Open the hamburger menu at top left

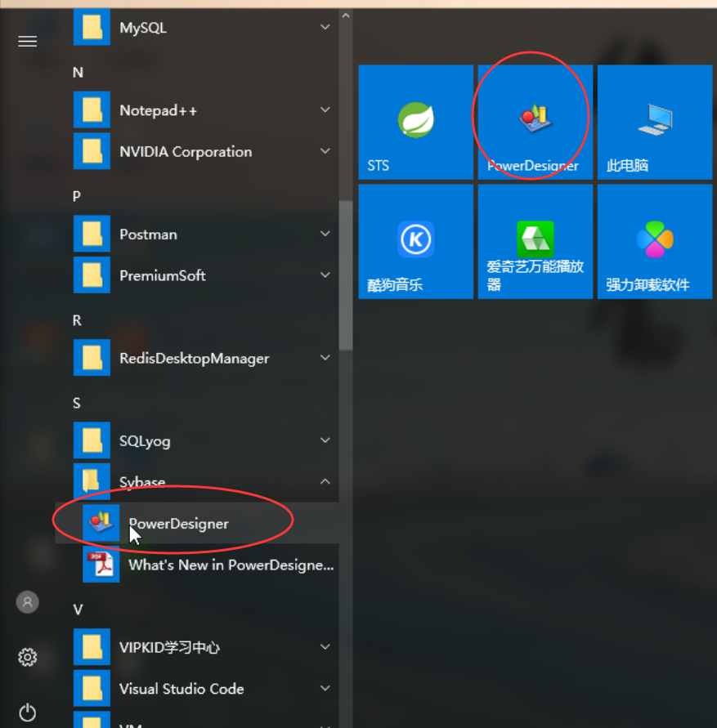pos(28,42)
